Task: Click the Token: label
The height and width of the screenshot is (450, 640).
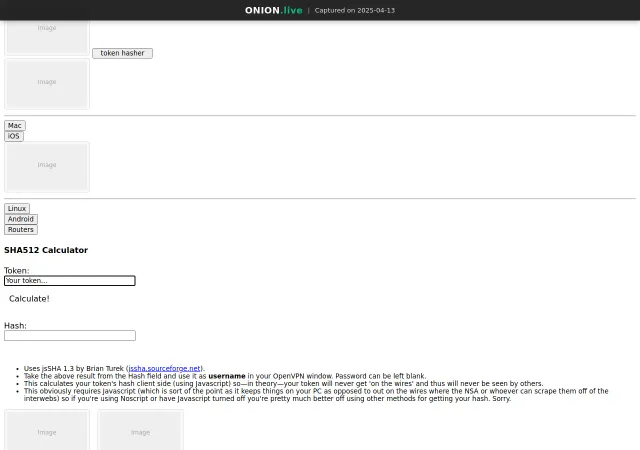Action: pos(17,271)
